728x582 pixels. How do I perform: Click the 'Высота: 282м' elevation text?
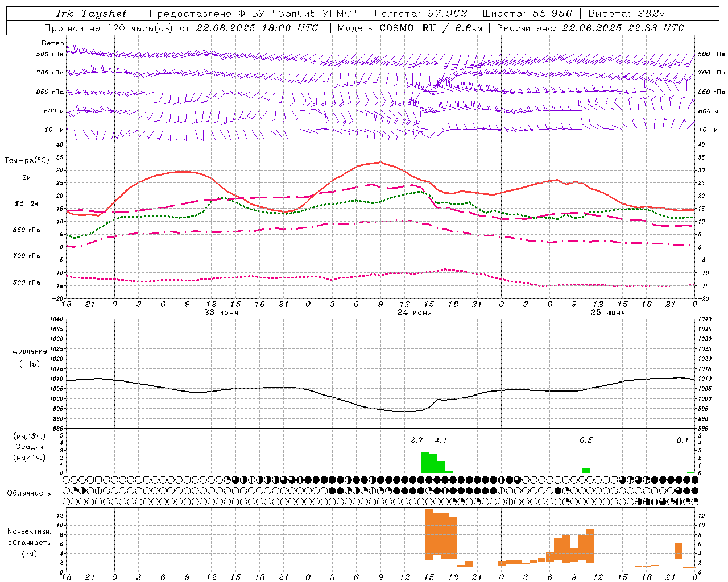[626, 14]
